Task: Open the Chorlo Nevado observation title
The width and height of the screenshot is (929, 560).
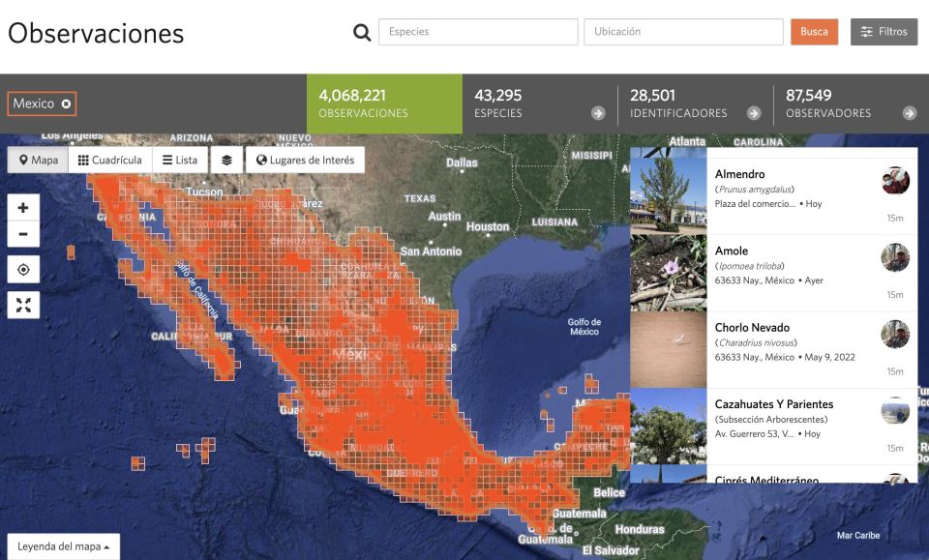Action: point(752,327)
